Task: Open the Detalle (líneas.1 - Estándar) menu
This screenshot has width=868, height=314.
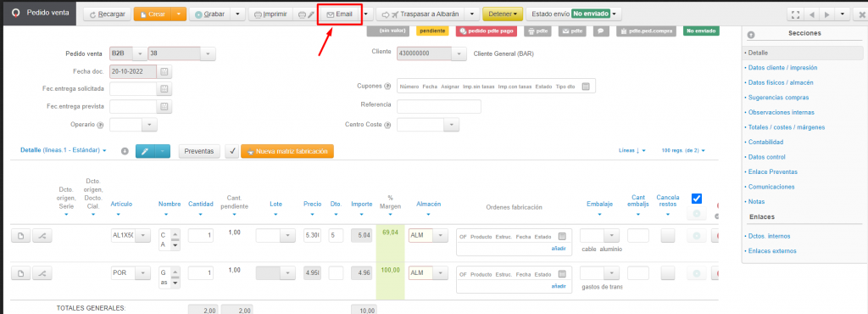Action: click(63, 150)
